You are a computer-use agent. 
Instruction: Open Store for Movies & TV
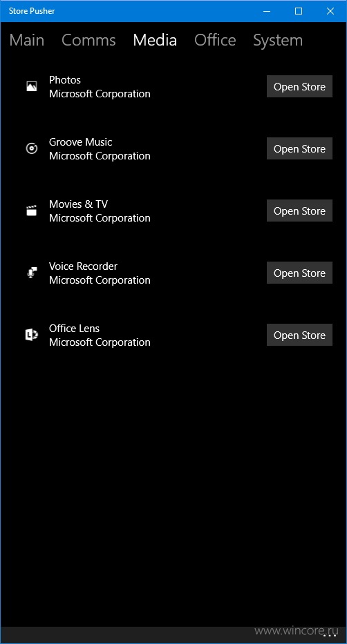299,211
